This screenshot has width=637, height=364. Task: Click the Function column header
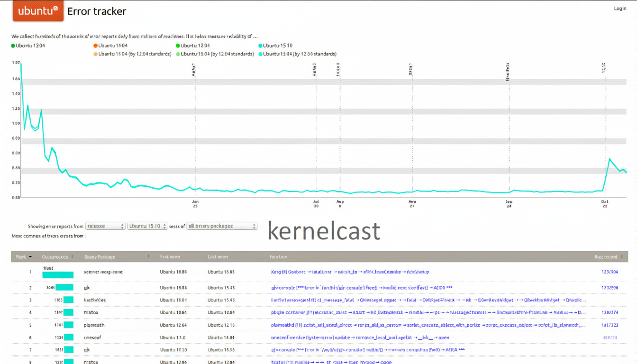point(278,257)
